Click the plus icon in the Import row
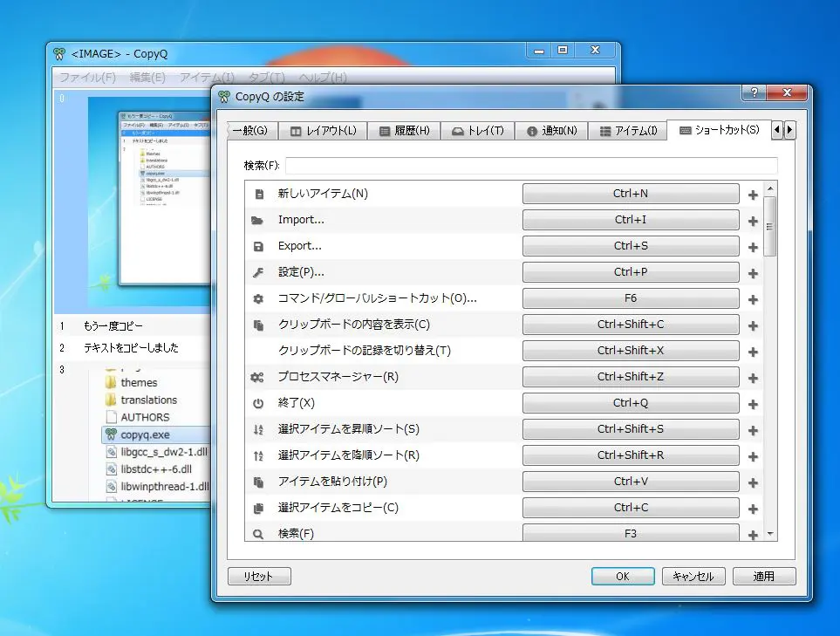Image resolution: width=840 pixels, height=636 pixels. [x=753, y=221]
